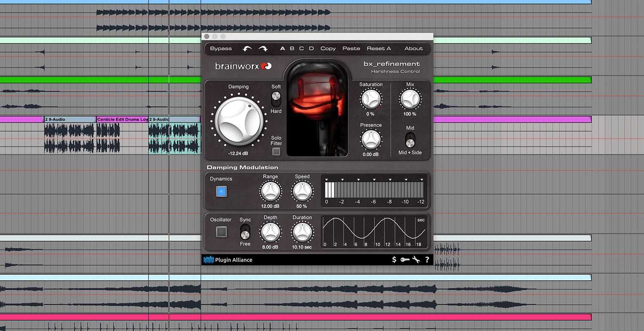
Task: Click the Plugin Alliance logo
Action: [x=228, y=260]
